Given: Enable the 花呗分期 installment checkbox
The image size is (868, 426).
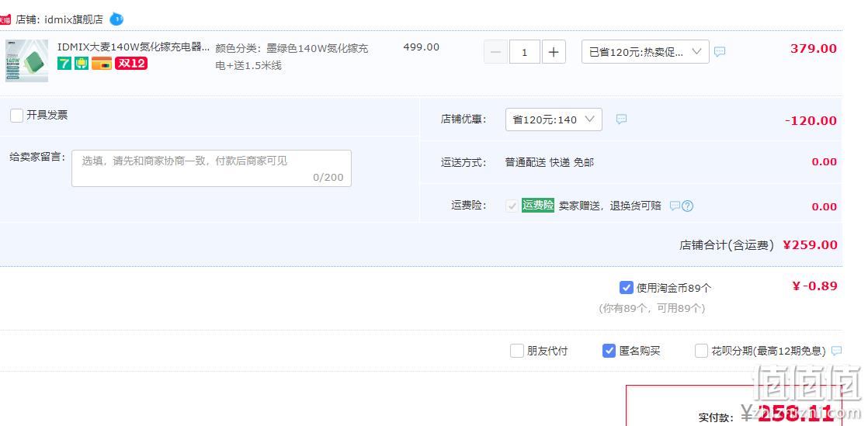Looking at the screenshot, I should click(x=701, y=351).
